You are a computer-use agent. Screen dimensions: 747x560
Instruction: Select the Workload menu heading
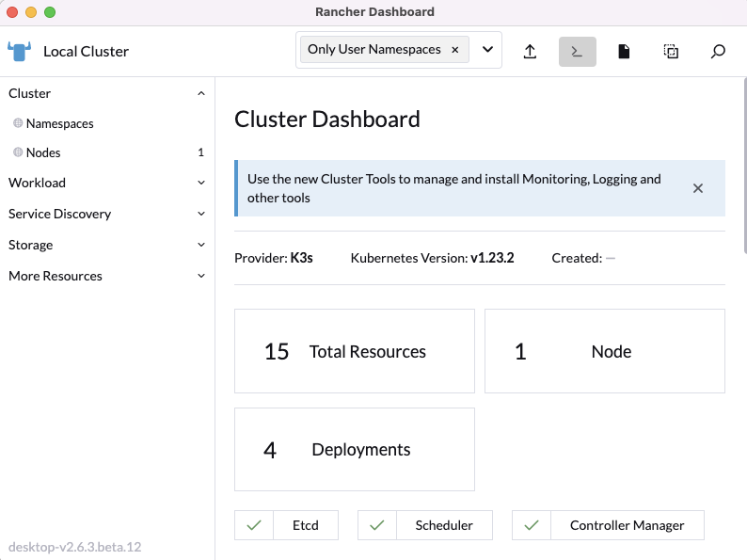click(x=37, y=183)
